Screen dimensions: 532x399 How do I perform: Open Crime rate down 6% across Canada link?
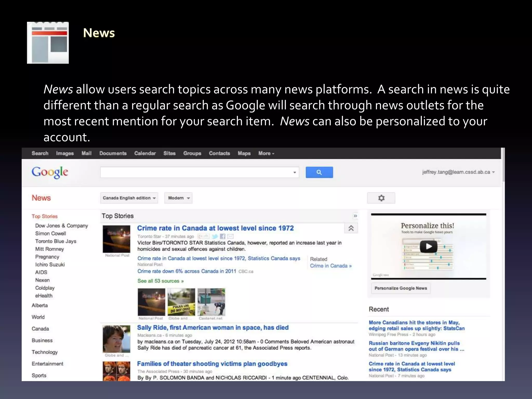[x=187, y=271]
